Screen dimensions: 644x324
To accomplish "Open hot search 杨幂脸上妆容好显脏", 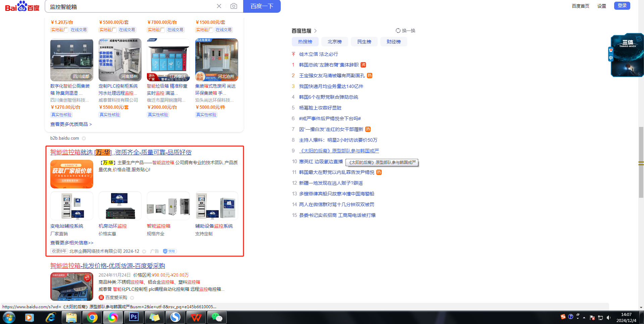I will point(320,108).
